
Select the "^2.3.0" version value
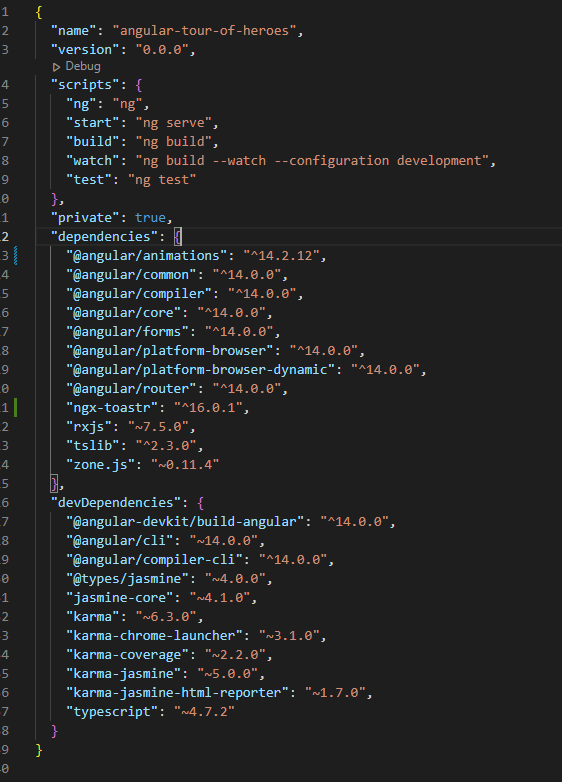(x=166, y=445)
